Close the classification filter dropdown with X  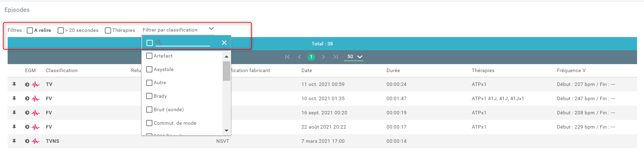(x=224, y=43)
